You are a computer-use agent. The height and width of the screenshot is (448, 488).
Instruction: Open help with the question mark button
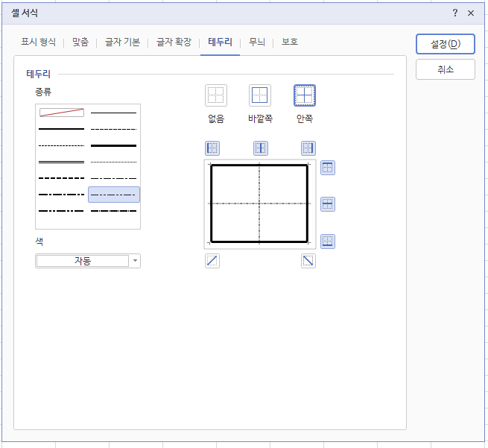(x=455, y=13)
